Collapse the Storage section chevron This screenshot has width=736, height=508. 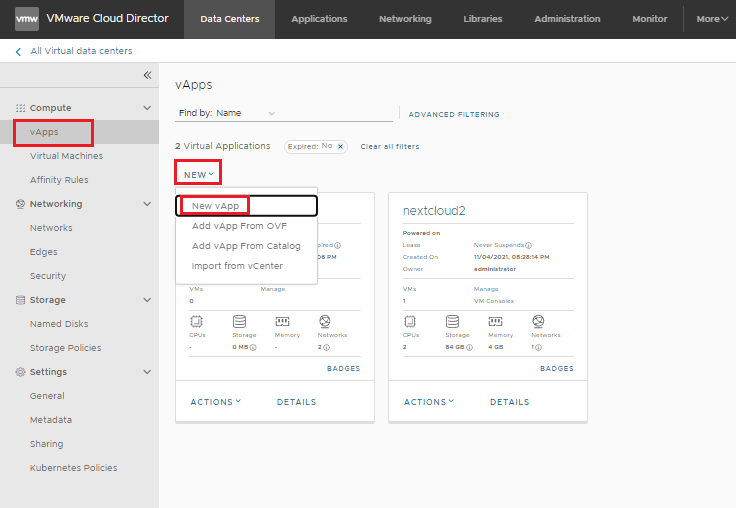[x=147, y=300]
